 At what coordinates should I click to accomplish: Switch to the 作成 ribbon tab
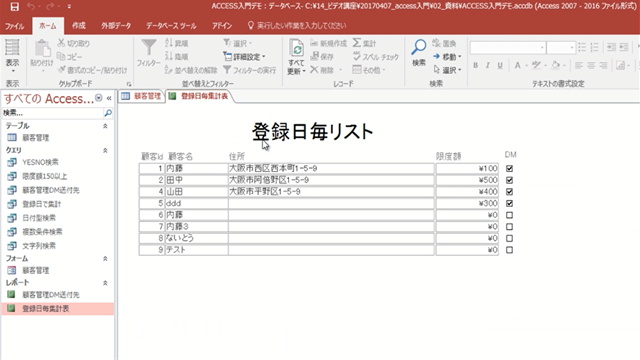click(x=79, y=26)
